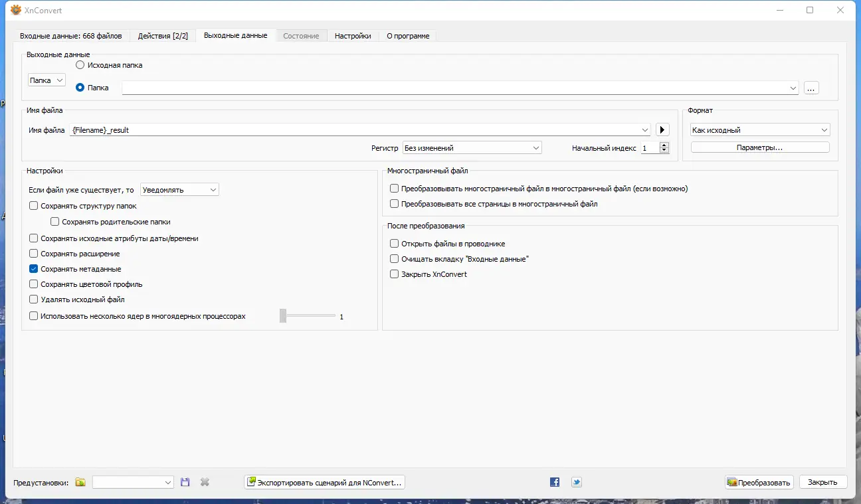Click the filename pattern arrow button
861x504 pixels.
point(662,130)
